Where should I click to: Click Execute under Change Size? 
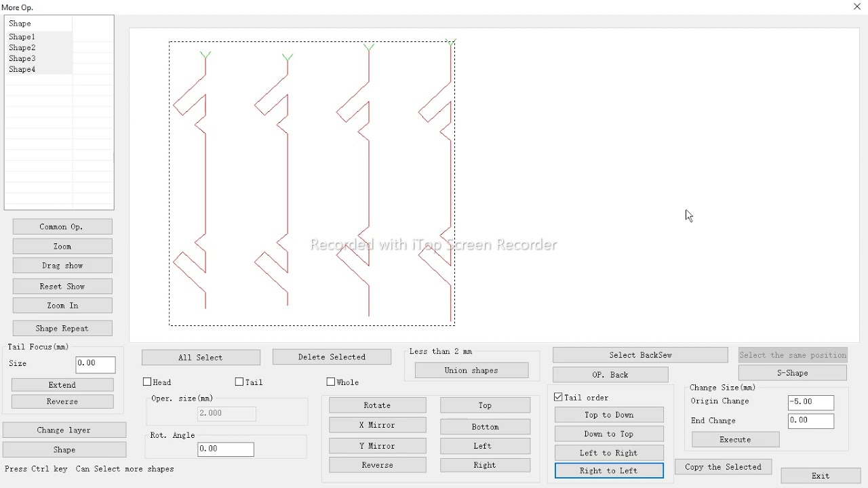(x=735, y=440)
